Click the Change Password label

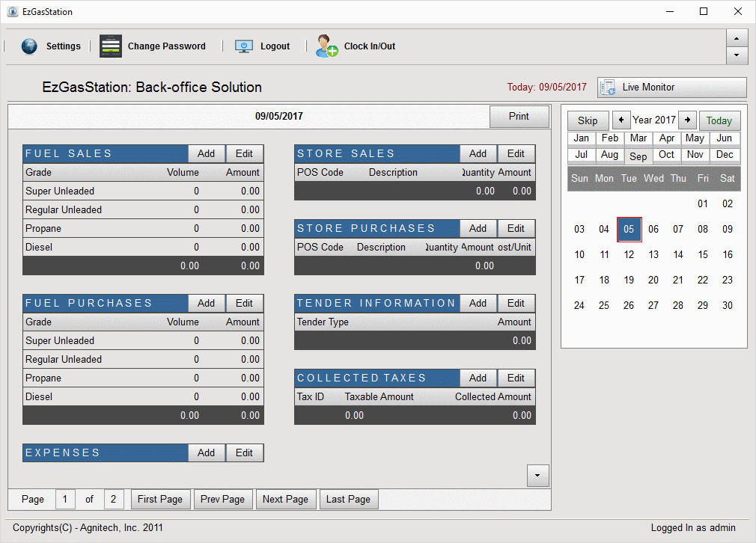tap(166, 46)
